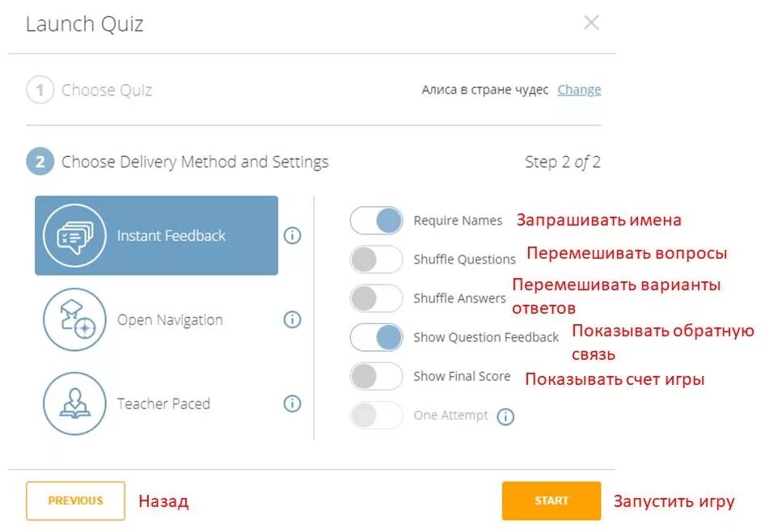
Task: Close the Launch Quiz dialog
Action: pyautogui.click(x=592, y=23)
